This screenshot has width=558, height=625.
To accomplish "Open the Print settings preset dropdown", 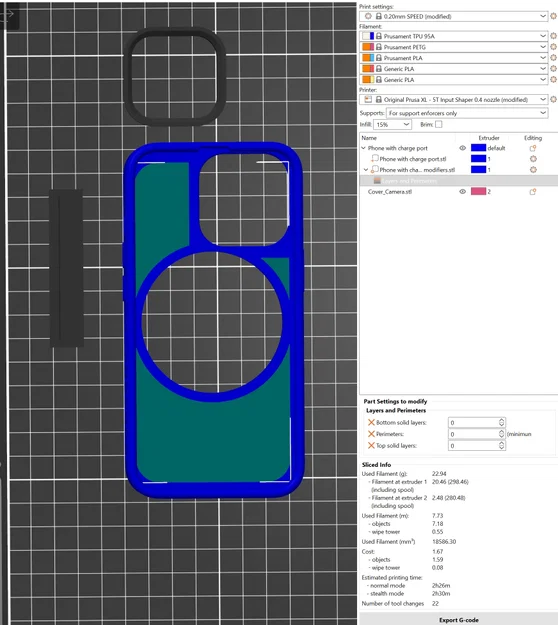I will (543, 16).
